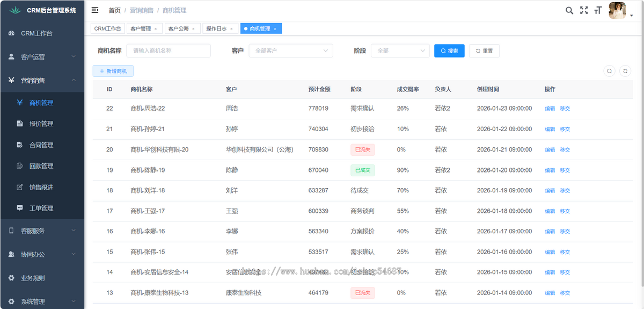Click the 商机-刘洋-18 name cell
Viewport: 644px width, 309px height.
[148, 190]
